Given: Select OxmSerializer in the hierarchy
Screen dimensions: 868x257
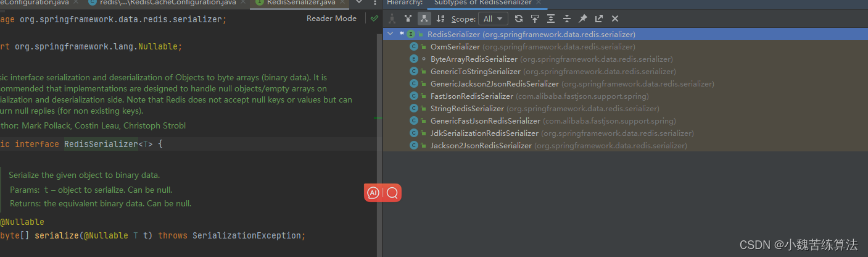Looking at the screenshot, I should pyautogui.click(x=626, y=47).
